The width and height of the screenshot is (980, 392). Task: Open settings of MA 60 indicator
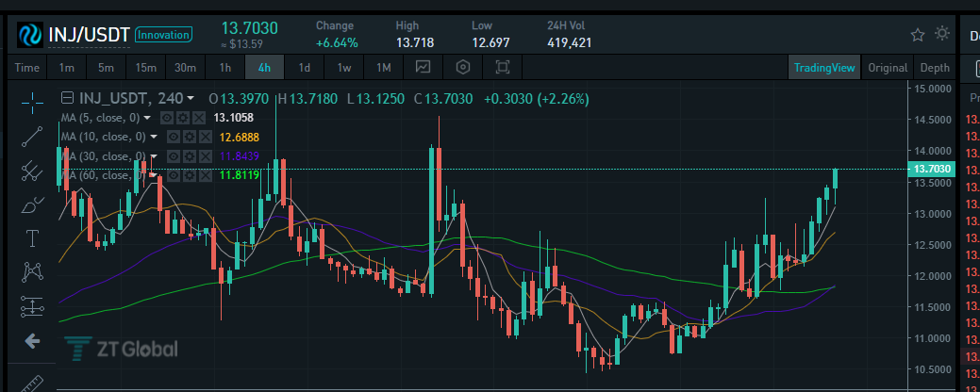189,175
